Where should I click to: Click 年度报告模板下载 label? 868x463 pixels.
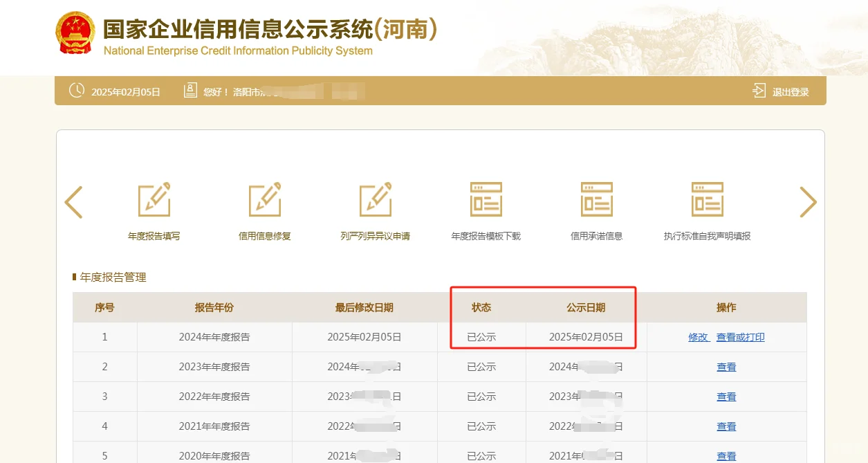pyautogui.click(x=486, y=236)
